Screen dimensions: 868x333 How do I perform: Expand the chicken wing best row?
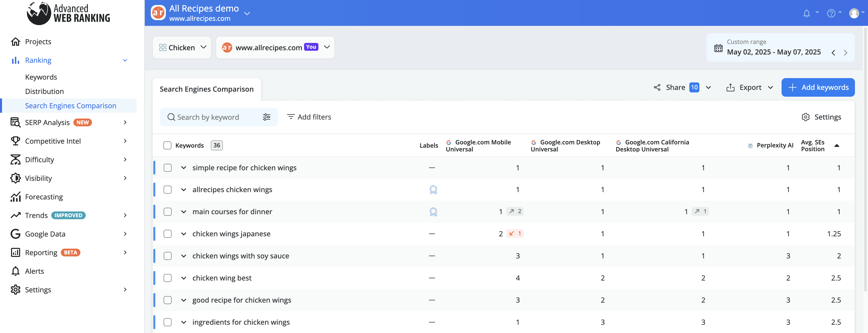point(184,278)
